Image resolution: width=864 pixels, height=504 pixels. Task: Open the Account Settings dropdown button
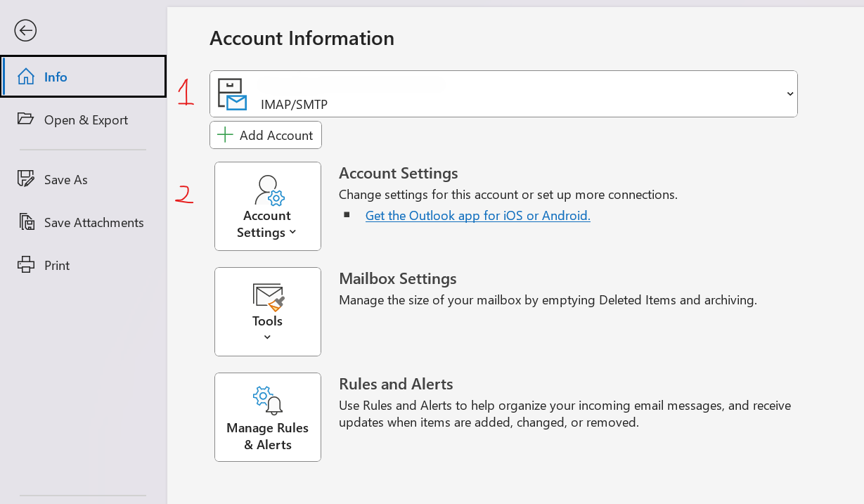point(268,206)
